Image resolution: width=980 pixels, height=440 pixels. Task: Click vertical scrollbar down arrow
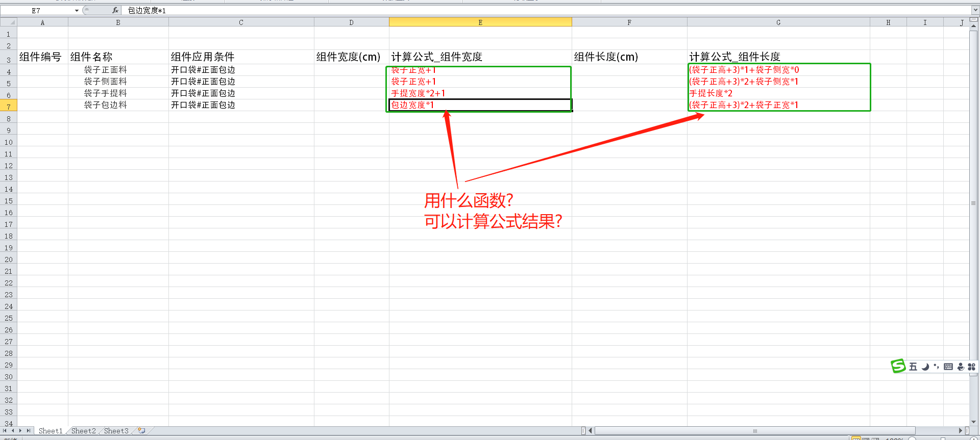pyautogui.click(x=974, y=422)
